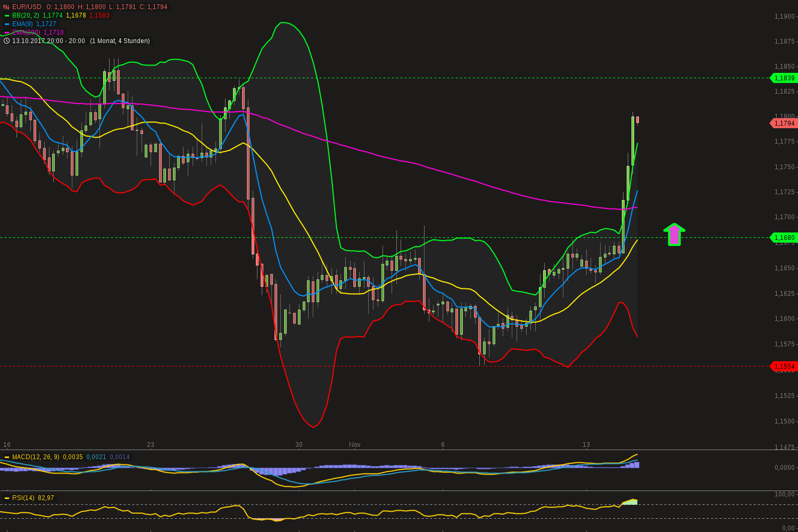Image resolution: width=798 pixels, height=532 pixels.
Task: Click the green 1,1680 level price tag
Action: (783, 237)
